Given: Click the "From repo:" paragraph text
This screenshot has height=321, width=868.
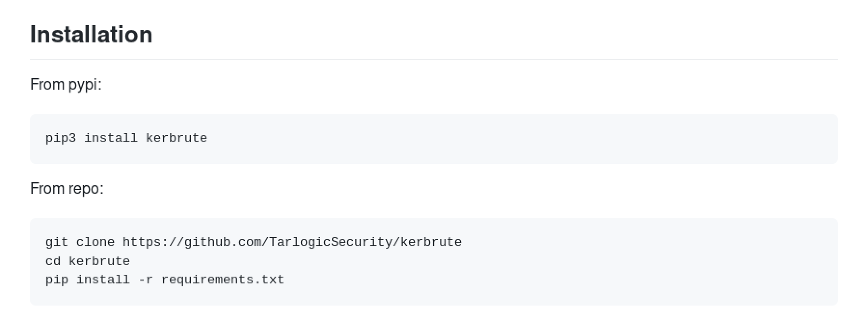Looking at the screenshot, I should [67, 188].
